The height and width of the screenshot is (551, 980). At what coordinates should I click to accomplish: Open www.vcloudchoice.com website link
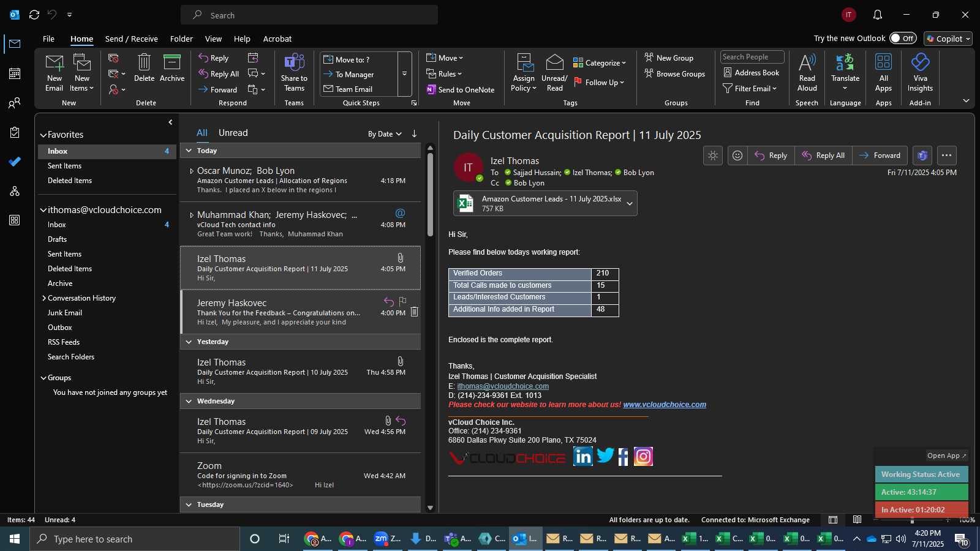665,405
